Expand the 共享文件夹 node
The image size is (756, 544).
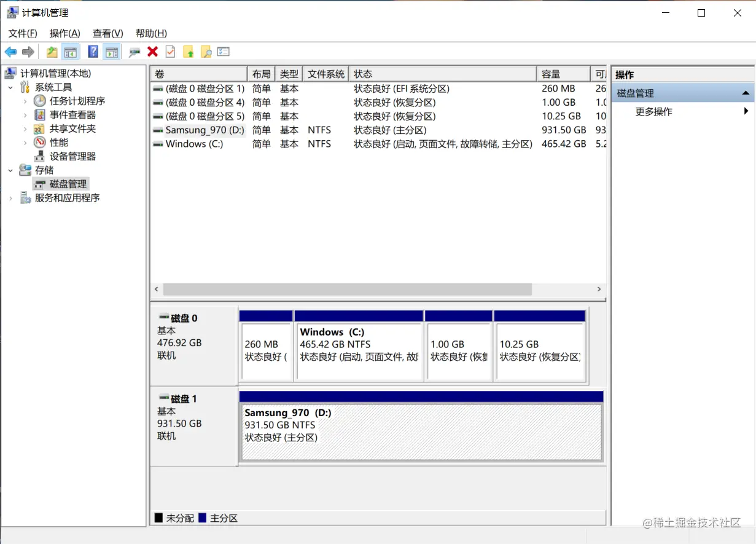[x=25, y=129]
